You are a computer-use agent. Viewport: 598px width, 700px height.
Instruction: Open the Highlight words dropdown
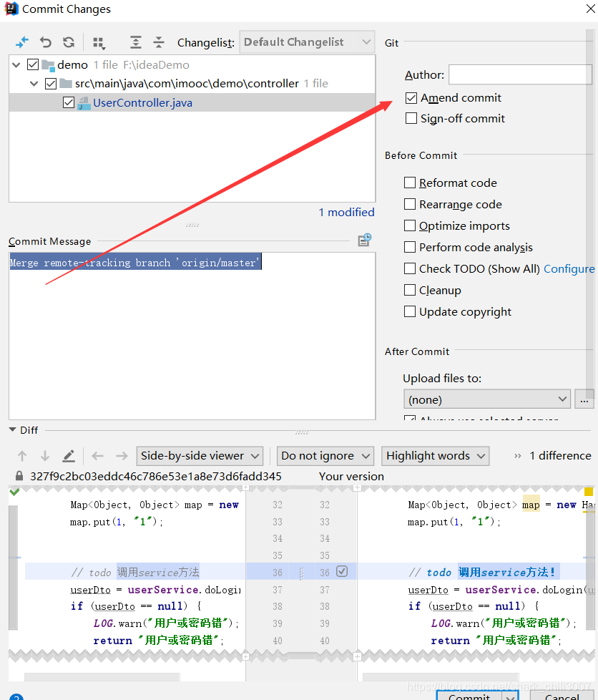435,456
